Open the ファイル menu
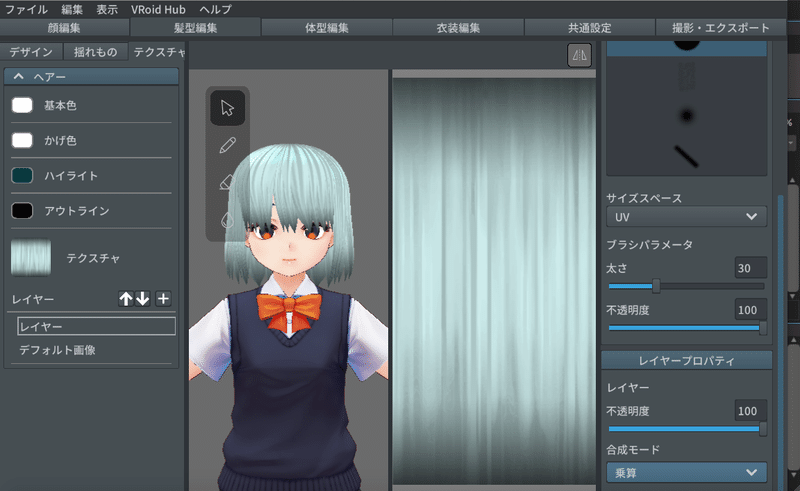800x491 pixels. click(26, 9)
